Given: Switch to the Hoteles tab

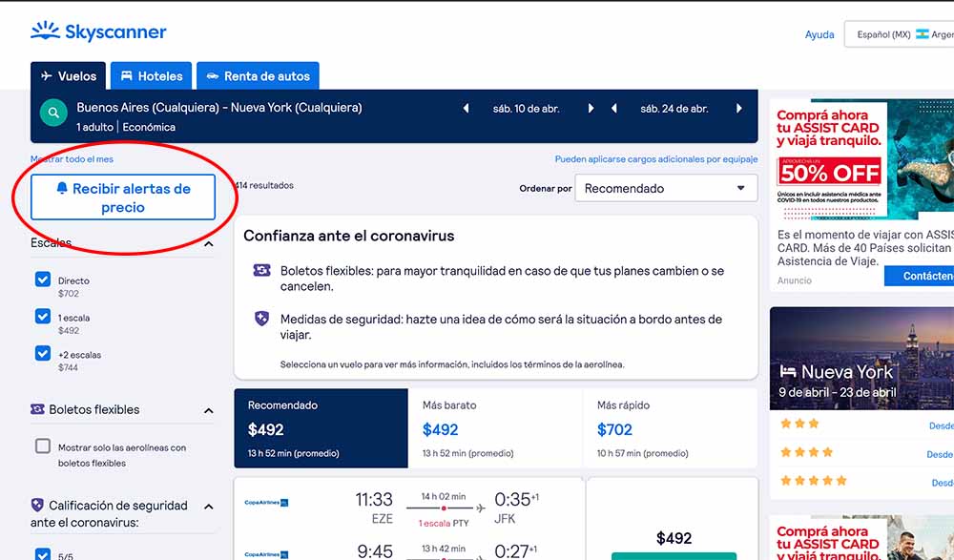Looking at the screenshot, I should [x=152, y=76].
